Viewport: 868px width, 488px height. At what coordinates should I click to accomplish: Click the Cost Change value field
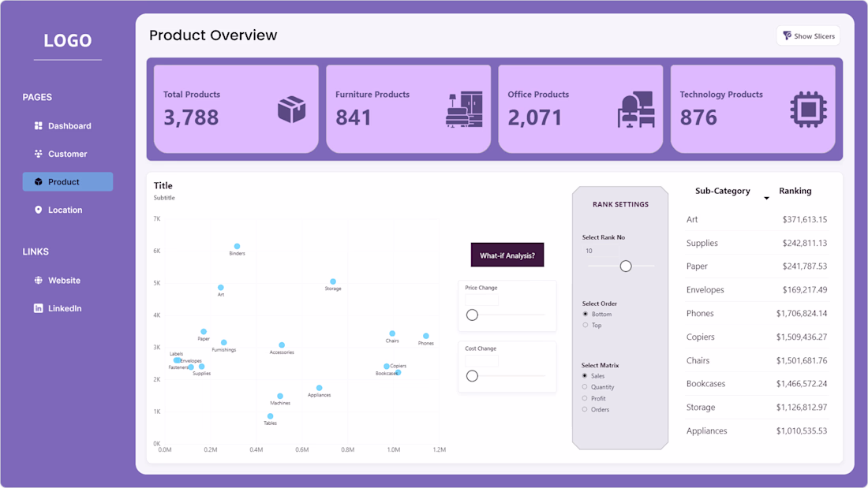point(481,361)
